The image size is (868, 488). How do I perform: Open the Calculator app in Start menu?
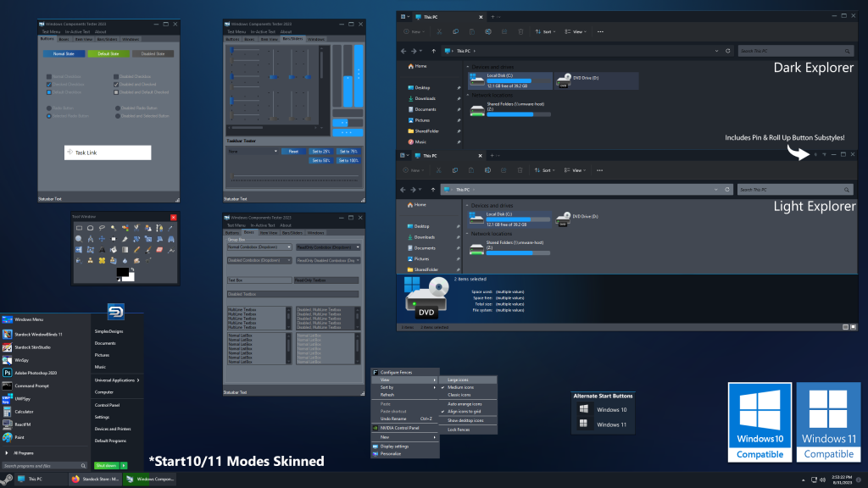click(24, 412)
